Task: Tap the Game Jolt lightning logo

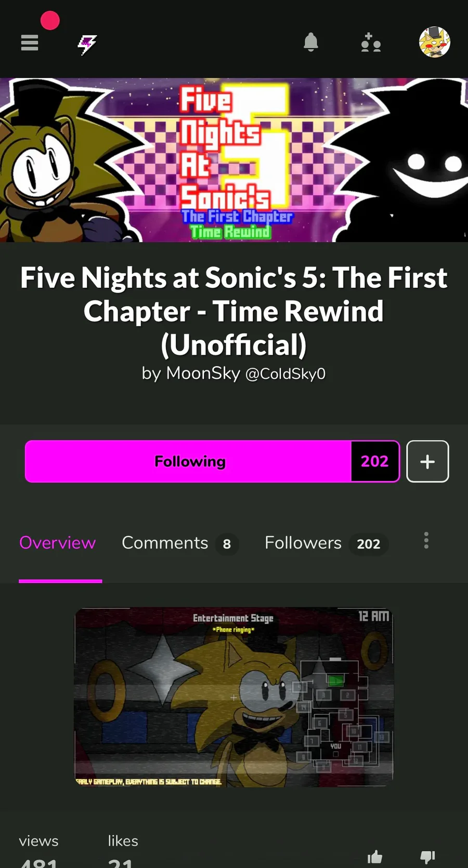Action: point(87,45)
